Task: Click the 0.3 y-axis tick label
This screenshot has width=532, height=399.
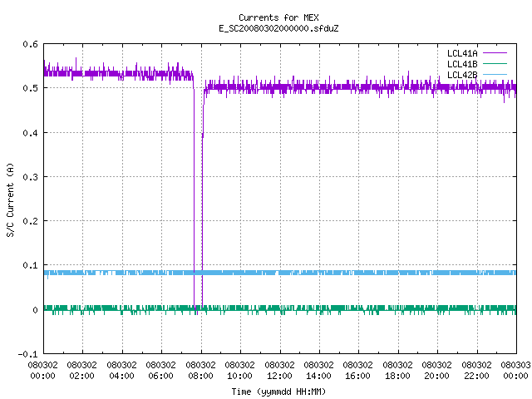Action: coord(30,177)
